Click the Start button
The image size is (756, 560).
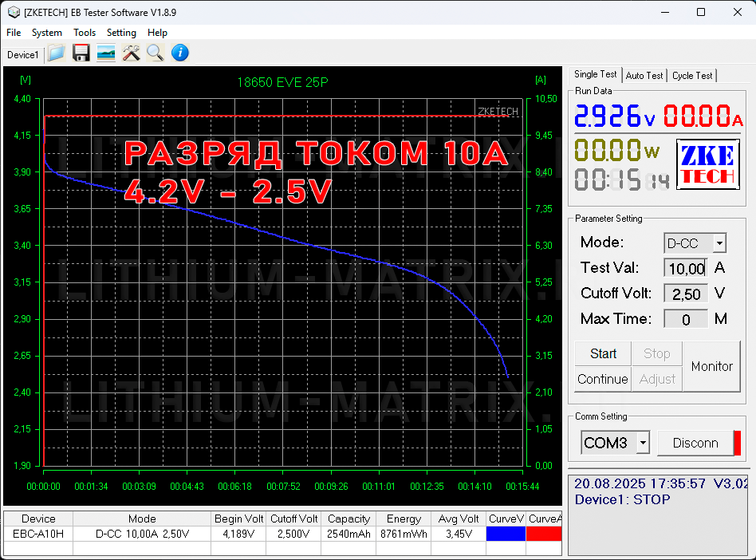point(603,353)
